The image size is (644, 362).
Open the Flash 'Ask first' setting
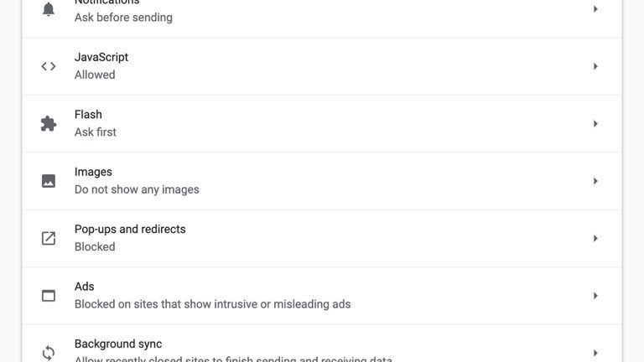(96, 132)
